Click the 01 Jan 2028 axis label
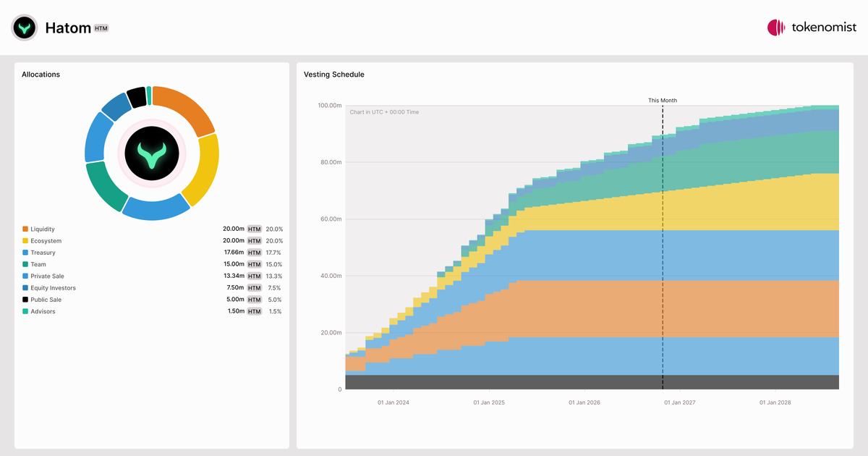Viewport: 868px width, 456px height. click(775, 402)
